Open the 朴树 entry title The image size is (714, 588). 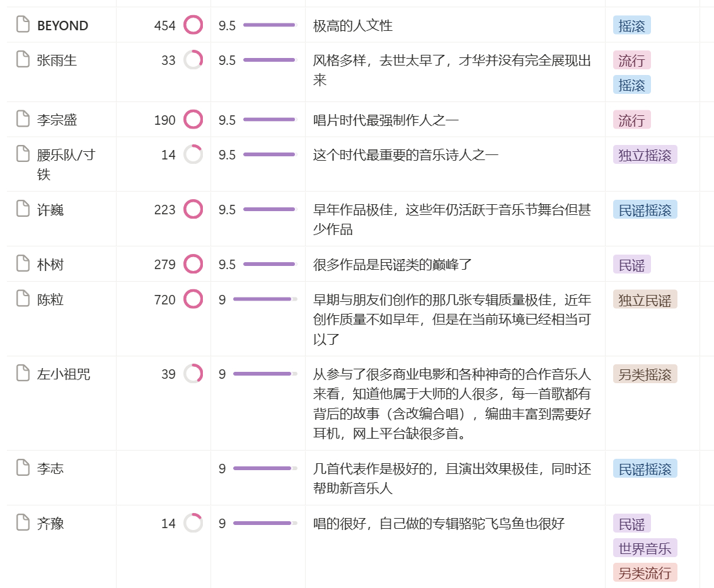click(x=50, y=264)
